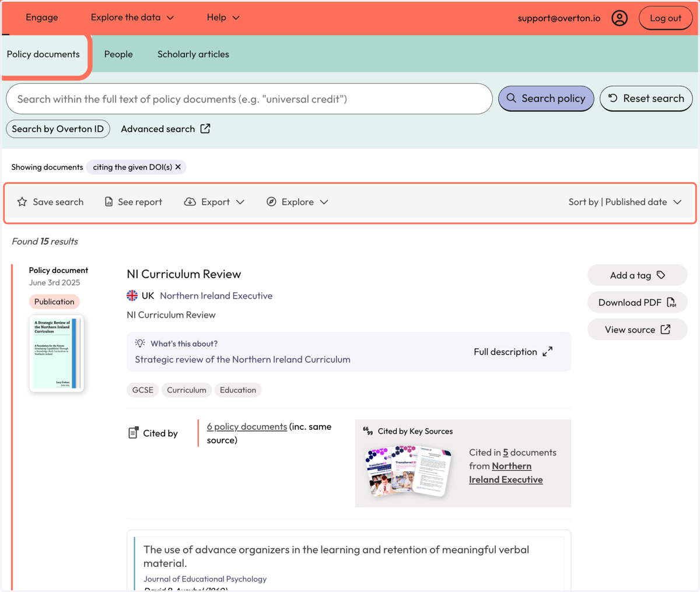
Task: Click the quote icon in Cited by Key Sources
Action: (367, 431)
